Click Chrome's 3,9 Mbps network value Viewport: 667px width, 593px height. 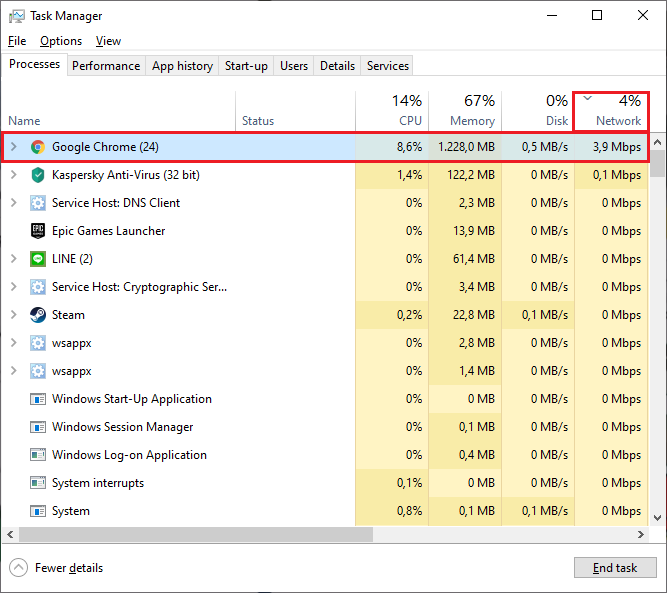tap(616, 147)
